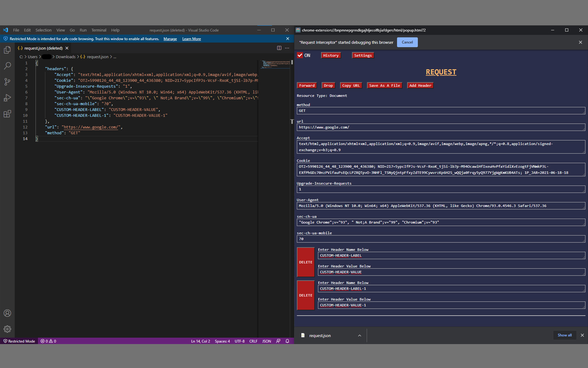The width and height of the screenshot is (588, 368).
Task: Delete the CUSTOM-HEADER-LABEL-1 header
Action: click(x=305, y=295)
